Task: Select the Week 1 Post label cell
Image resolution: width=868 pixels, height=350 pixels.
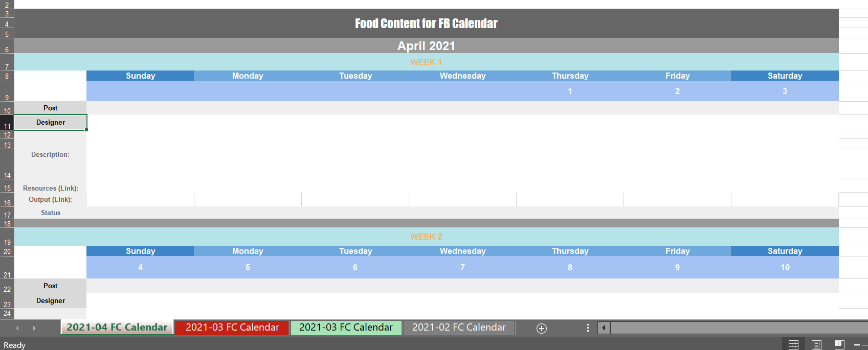Action: click(x=50, y=108)
